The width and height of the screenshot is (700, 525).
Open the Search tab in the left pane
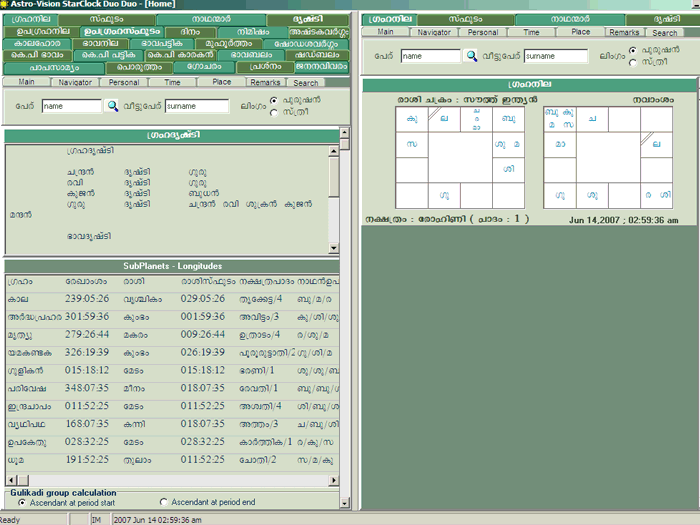pos(305,83)
